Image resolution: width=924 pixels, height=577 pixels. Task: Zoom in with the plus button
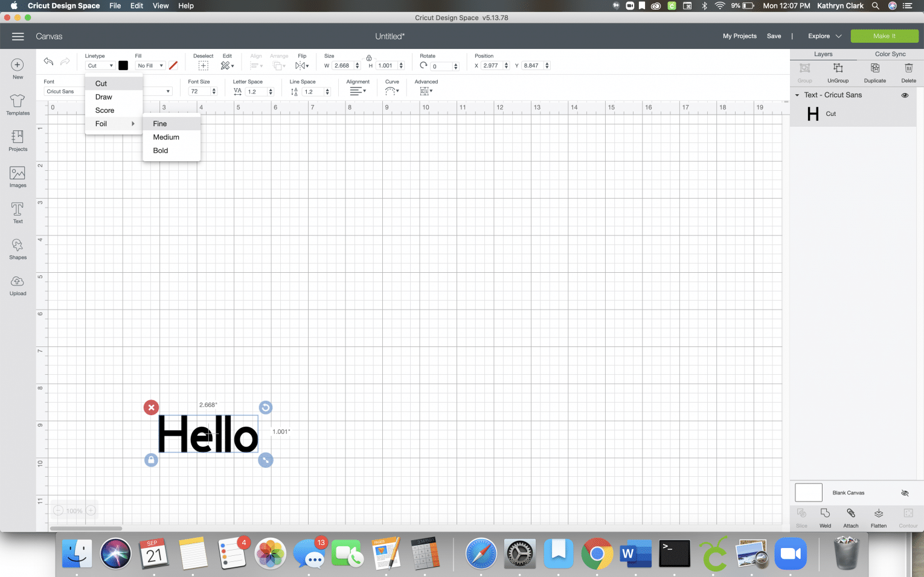[91, 511]
